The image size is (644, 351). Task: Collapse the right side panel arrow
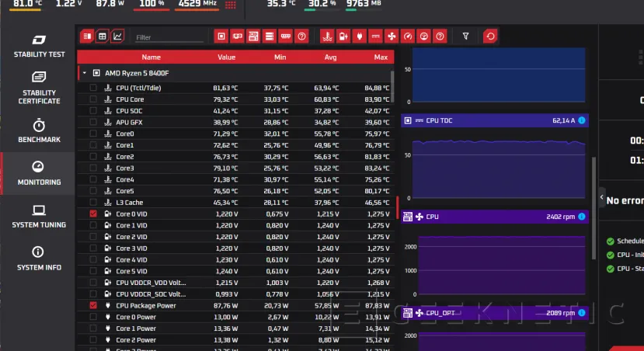[602, 197]
